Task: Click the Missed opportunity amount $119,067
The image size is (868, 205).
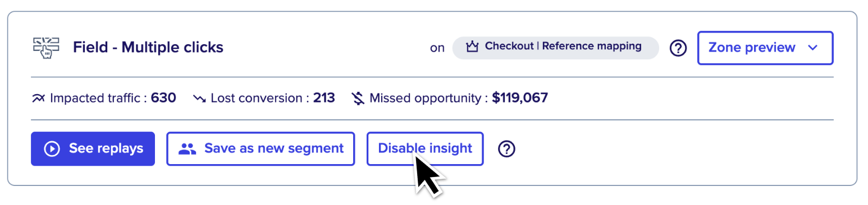Action: click(x=520, y=99)
